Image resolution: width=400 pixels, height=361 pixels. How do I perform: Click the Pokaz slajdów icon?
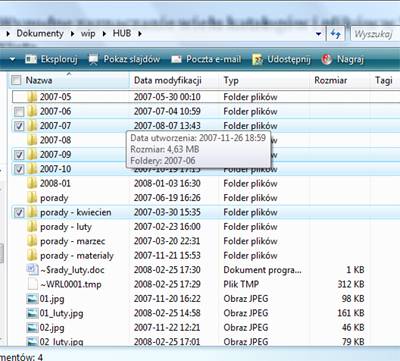93,60
